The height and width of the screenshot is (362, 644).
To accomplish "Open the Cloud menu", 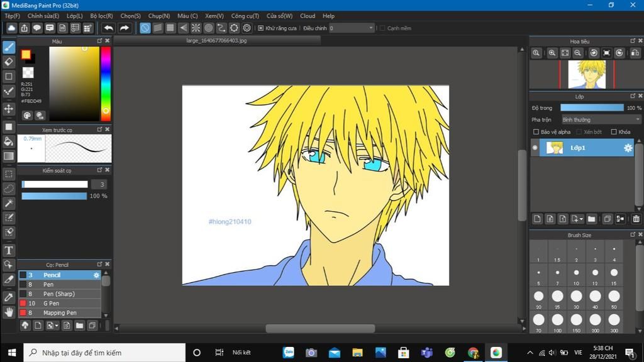I will click(308, 16).
